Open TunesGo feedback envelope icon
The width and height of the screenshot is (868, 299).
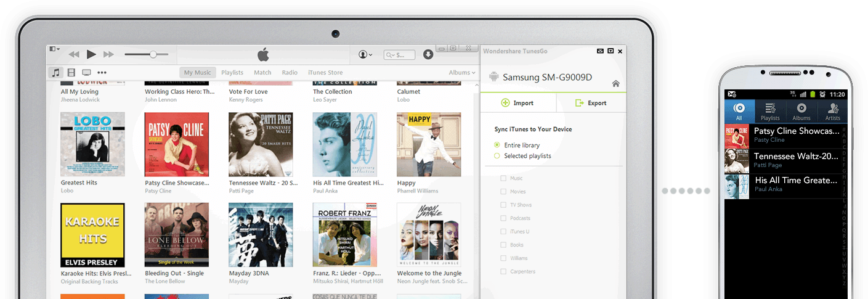[601, 51]
